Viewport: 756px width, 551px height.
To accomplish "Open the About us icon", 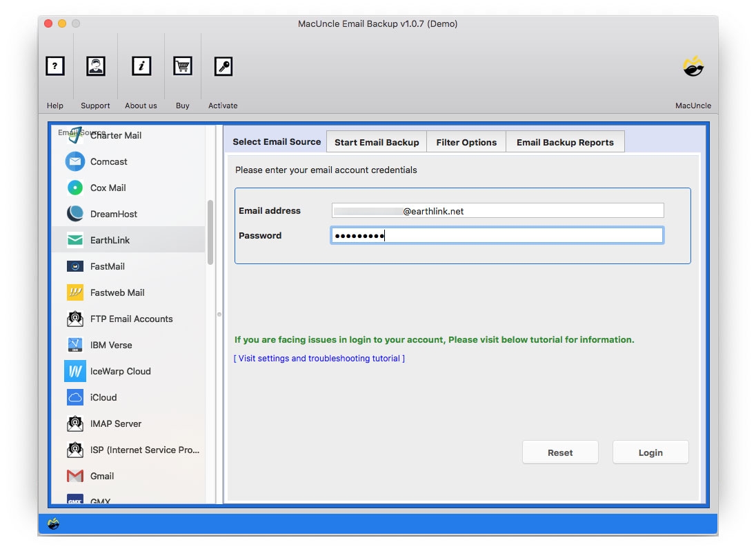I will point(141,66).
